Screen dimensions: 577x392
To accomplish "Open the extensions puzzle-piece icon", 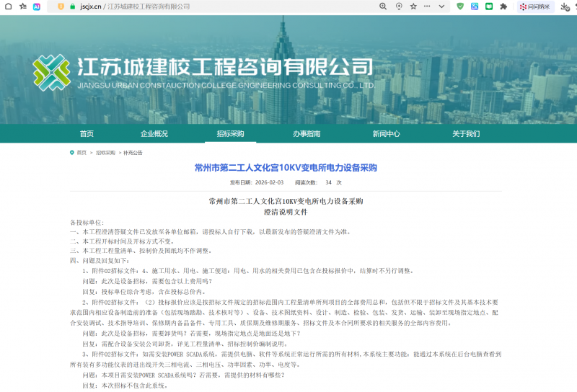I will [x=503, y=6].
